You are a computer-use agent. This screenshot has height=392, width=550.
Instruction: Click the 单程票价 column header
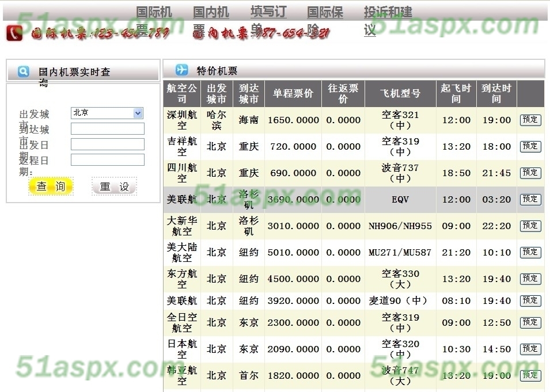pos(293,93)
